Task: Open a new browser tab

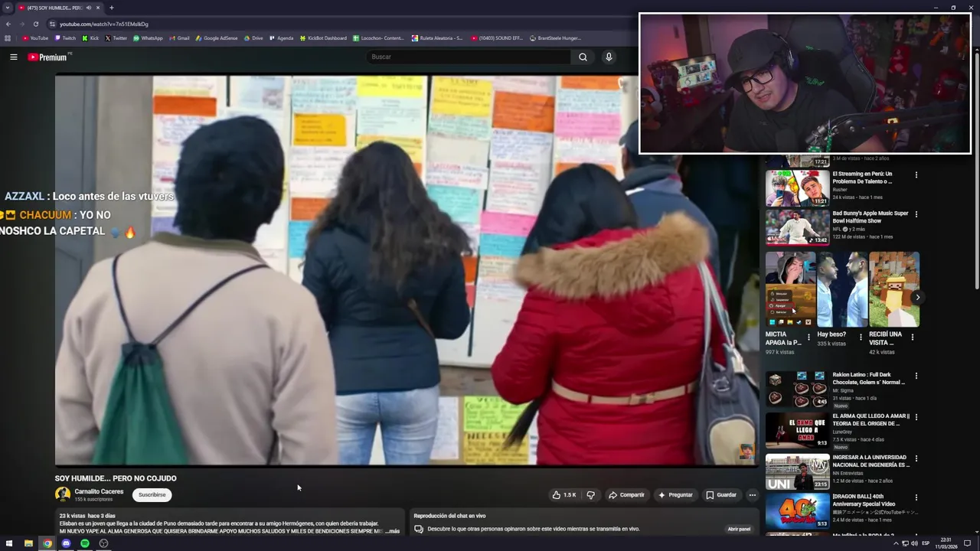Action: coord(111,8)
